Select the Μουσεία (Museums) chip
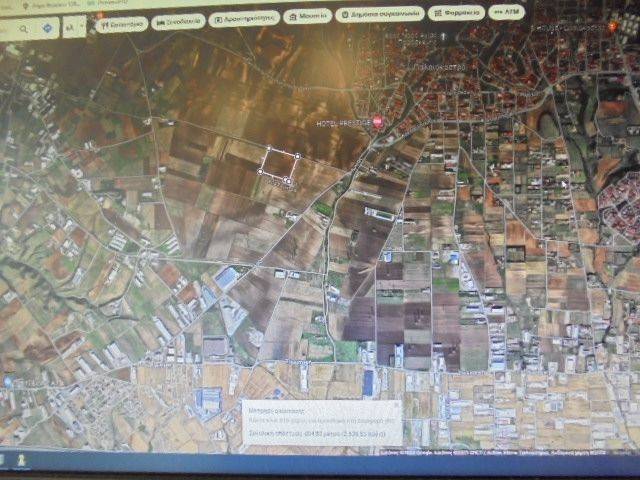Screen dimensions: 640x480 [308, 16]
